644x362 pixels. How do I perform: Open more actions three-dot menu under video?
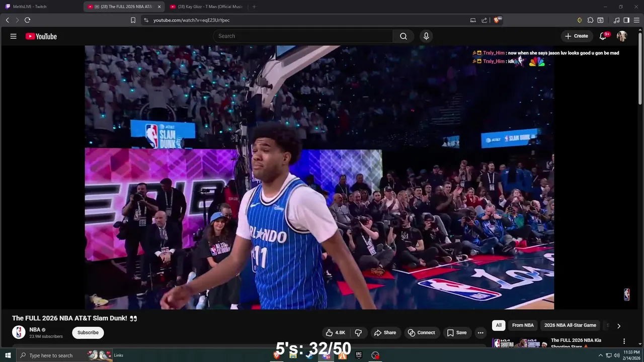point(480,332)
